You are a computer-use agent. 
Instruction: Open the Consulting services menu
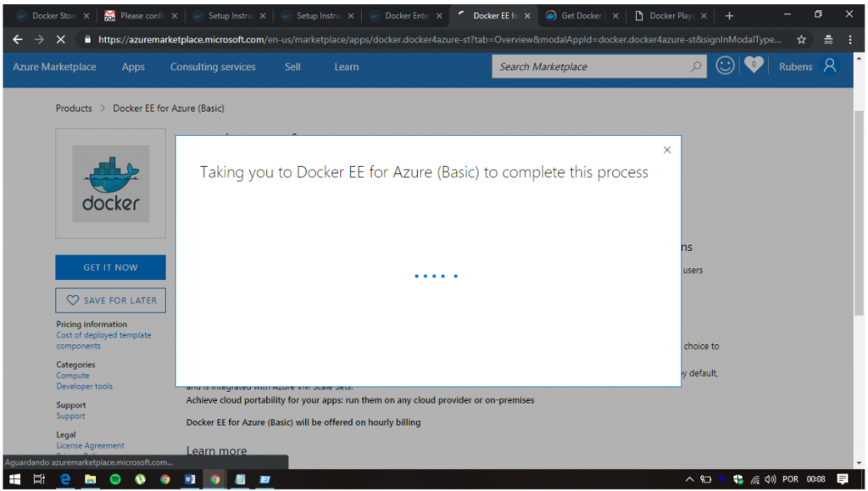[213, 67]
